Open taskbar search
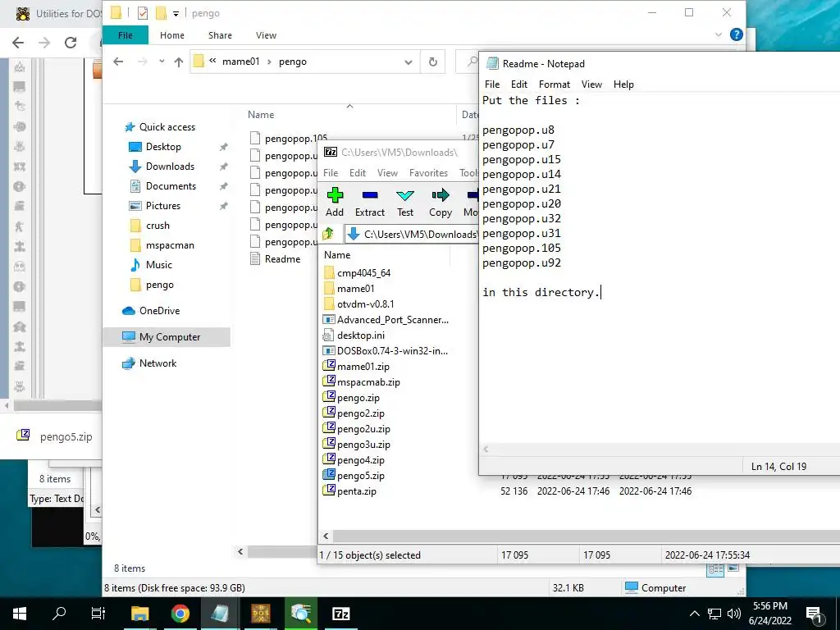Viewport: 840px width, 630px height. click(x=59, y=614)
